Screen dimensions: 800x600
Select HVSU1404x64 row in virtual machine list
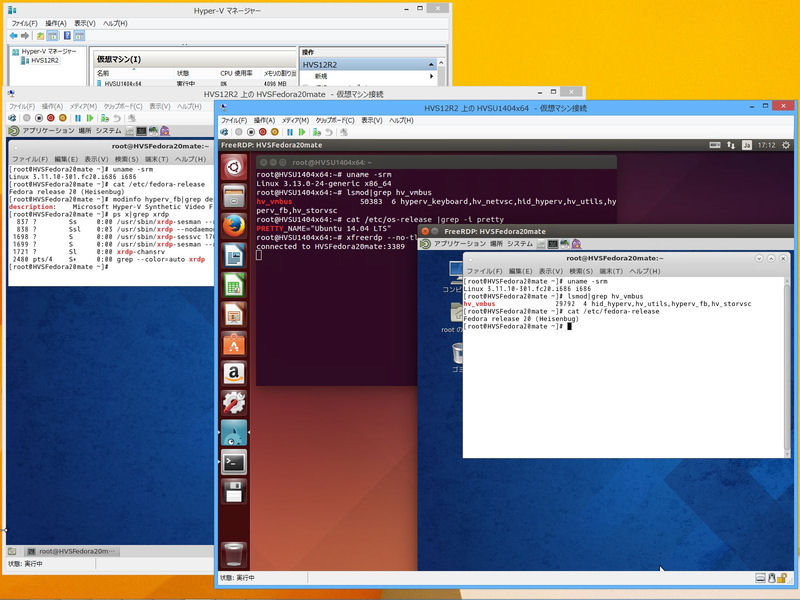[196, 84]
